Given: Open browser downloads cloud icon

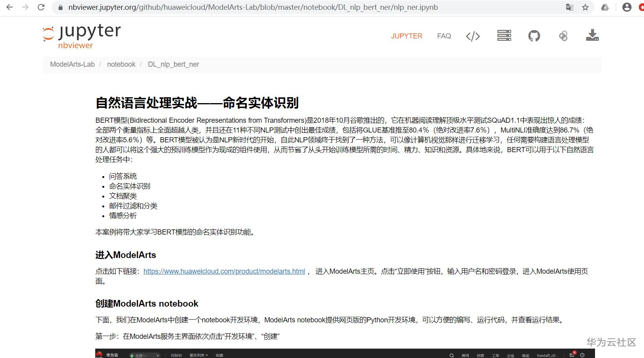Looking at the screenshot, I should (605, 7).
